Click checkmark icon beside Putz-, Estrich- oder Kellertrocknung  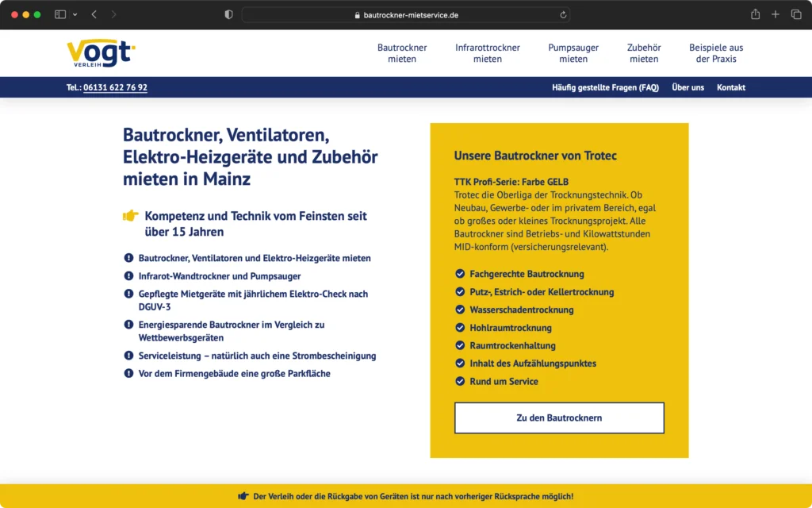pyautogui.click(x=460, y=292)
